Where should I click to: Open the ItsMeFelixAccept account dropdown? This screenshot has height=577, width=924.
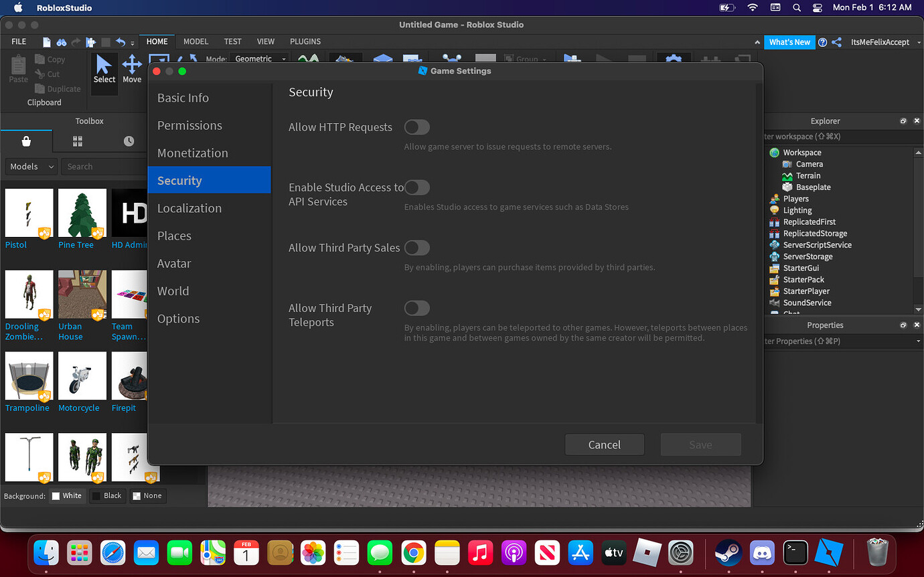(882, 42)
